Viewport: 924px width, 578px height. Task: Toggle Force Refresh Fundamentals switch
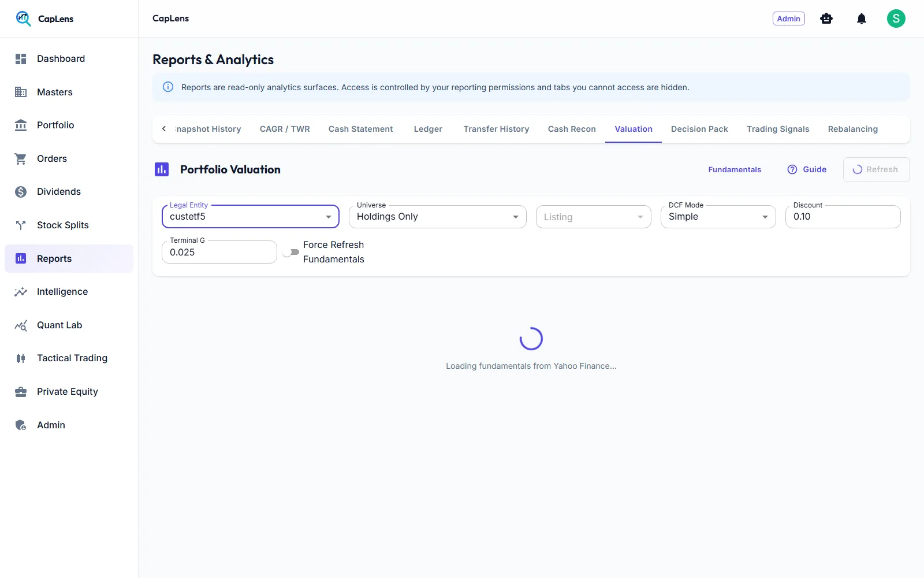click(x=291, y=252)
